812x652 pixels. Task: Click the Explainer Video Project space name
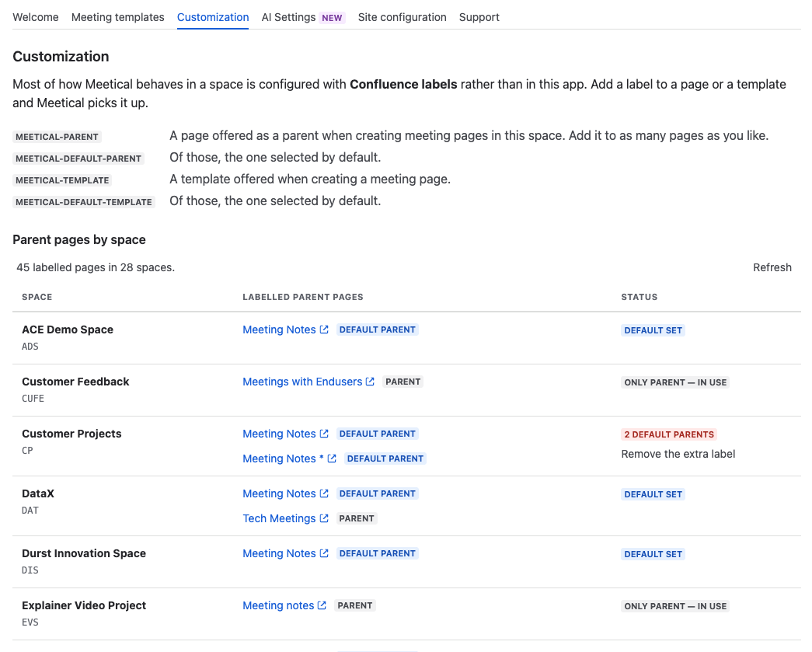pyautogui.click(x=84, y=605)
